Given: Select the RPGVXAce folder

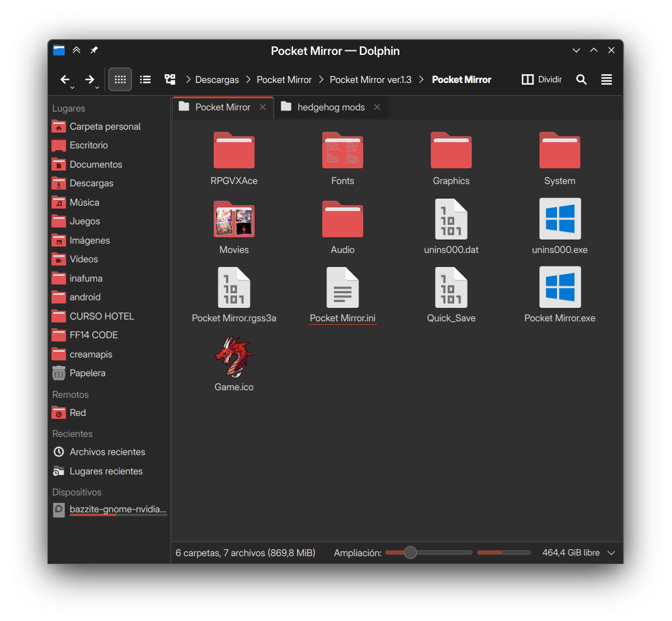Looking at the screenshot, I should 234,158.
